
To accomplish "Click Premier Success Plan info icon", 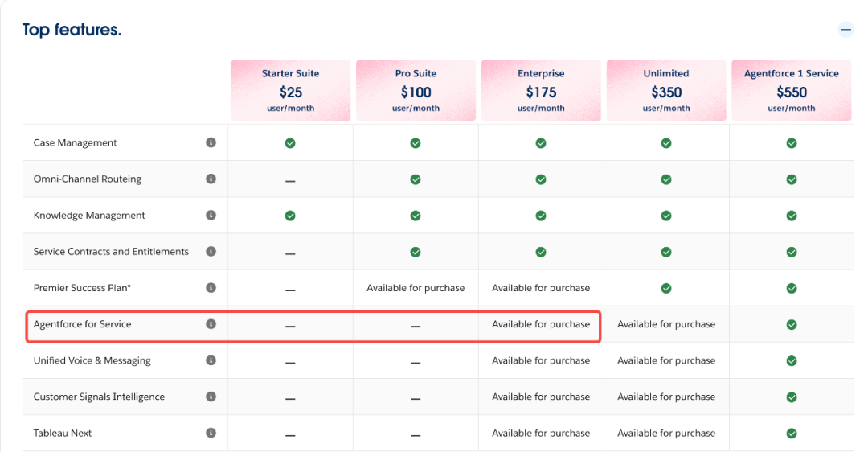I will (x=211, y=287).
